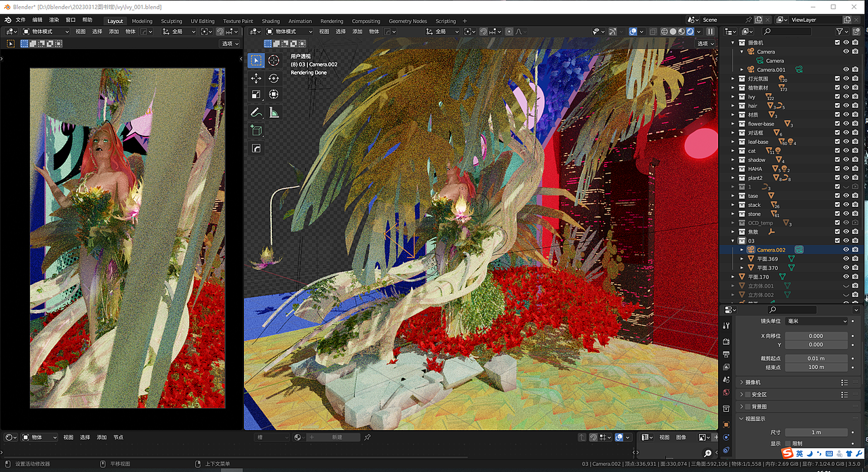The image size is (868, 472).
Task: Open the Object Constraints properties tab
Action: tap(726, 450)
